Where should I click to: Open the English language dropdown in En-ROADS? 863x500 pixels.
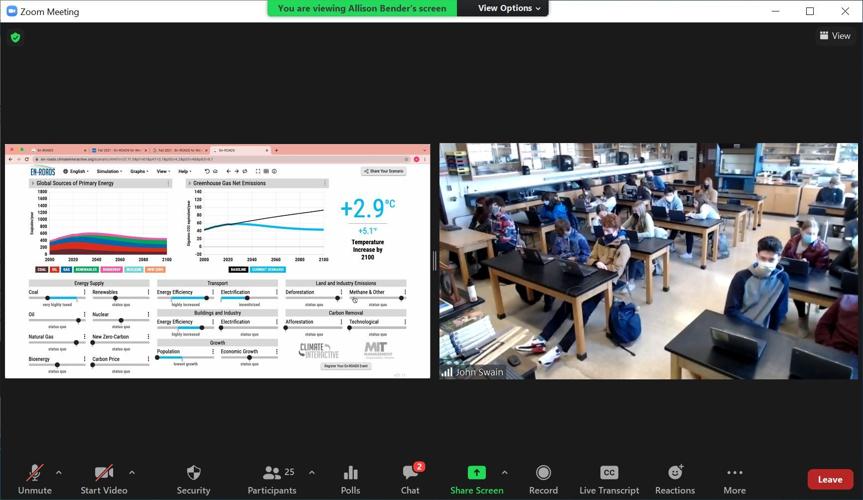click(76, 171)
